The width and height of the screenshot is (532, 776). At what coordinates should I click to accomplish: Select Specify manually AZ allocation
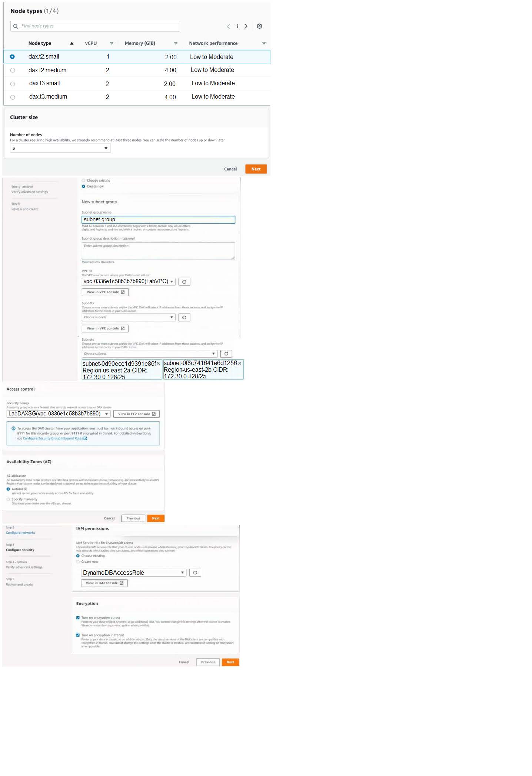(x=8, y=500)
